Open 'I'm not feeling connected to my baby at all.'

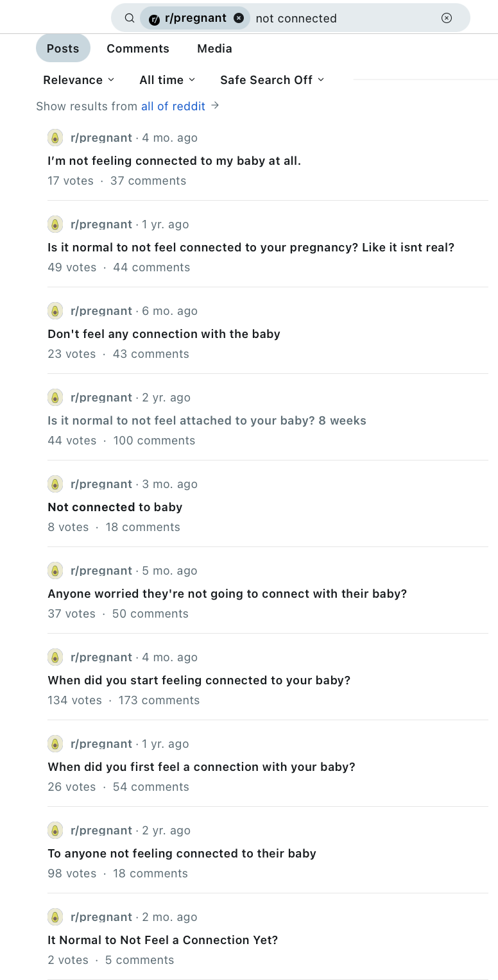(x=174, y=160)
